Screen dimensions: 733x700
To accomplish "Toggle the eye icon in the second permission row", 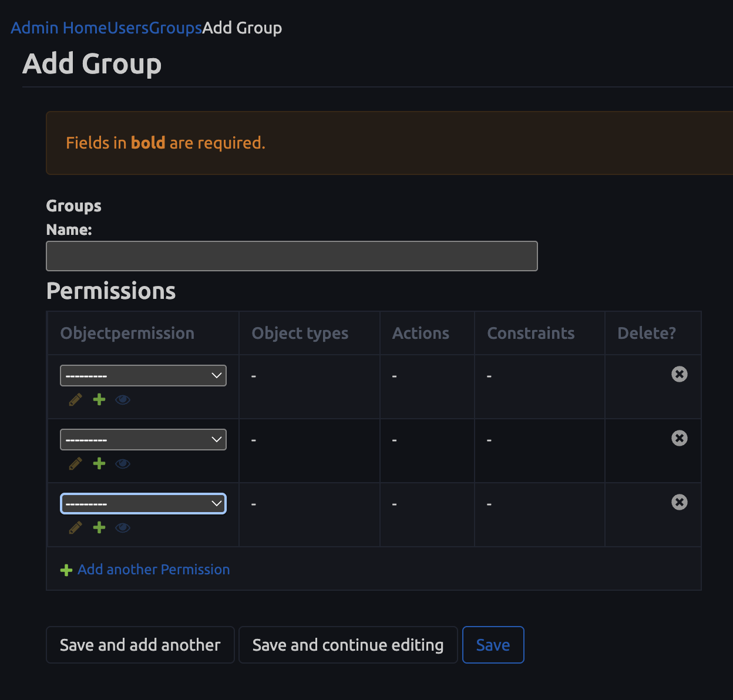I will (123, 463).
